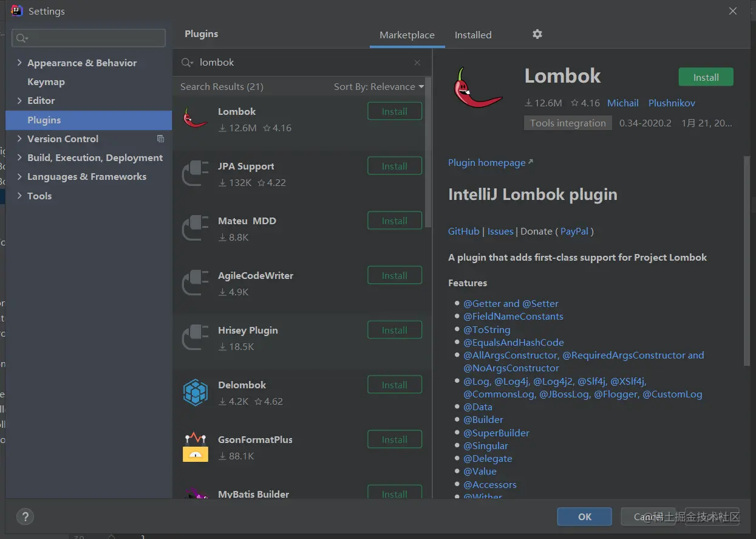Open author Plushnikov link
756x539 pixels.
pyautogui.click(x=672, y=103)
